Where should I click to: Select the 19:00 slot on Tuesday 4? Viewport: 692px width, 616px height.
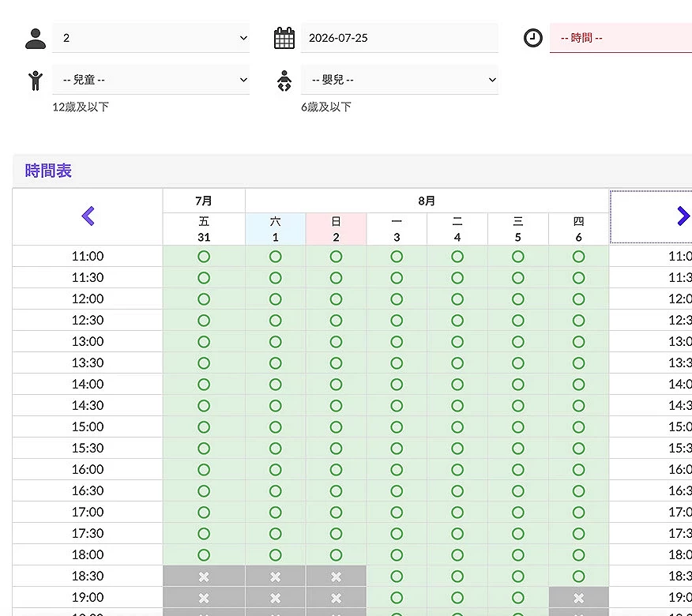[x=457, y=598]
